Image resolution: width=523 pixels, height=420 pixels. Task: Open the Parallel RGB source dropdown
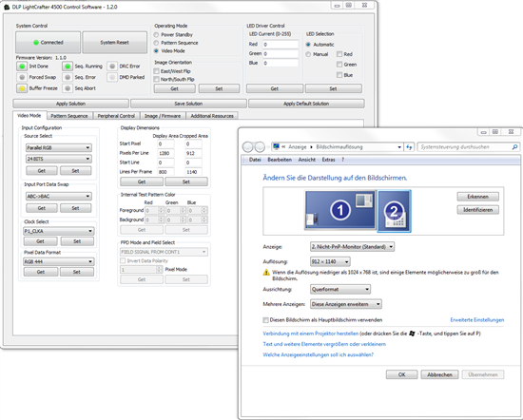pyautogui.click(x=59, y=147)
